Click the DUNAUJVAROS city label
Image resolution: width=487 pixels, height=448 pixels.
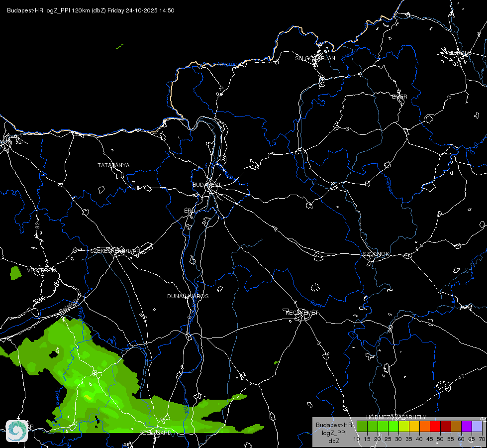188,296
